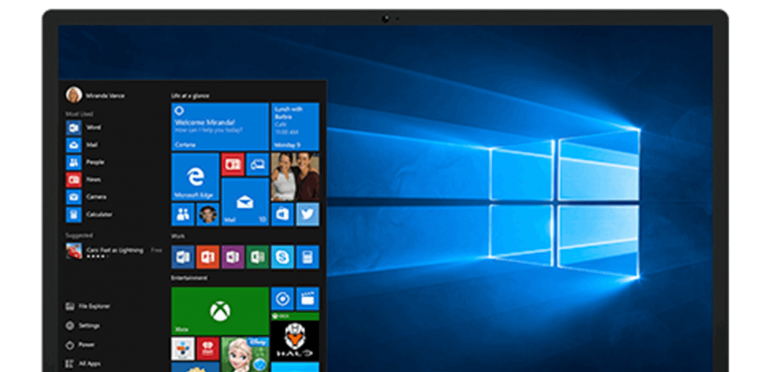
Task: Open File Explorer from Start menu
Action: point(88,306)
